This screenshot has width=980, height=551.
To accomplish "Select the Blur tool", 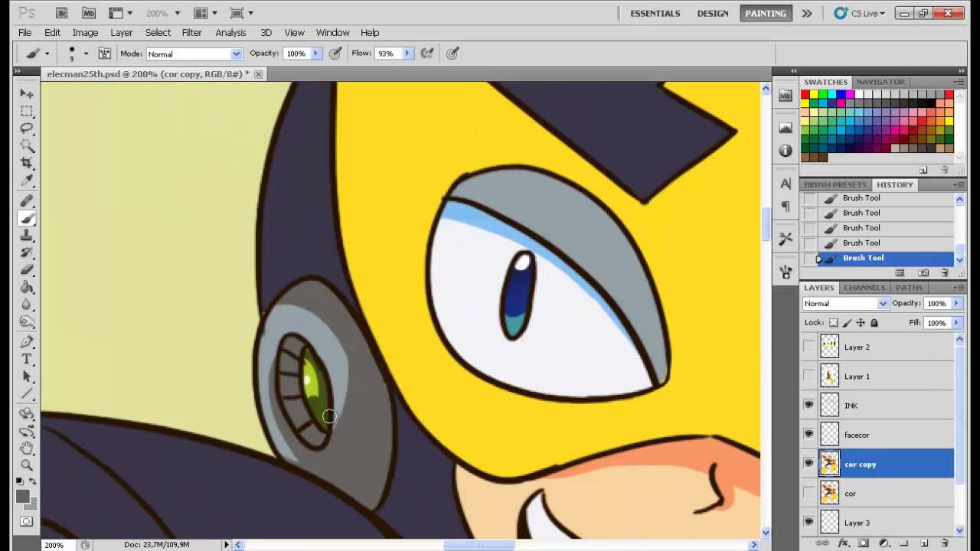I will pos(27,305).
